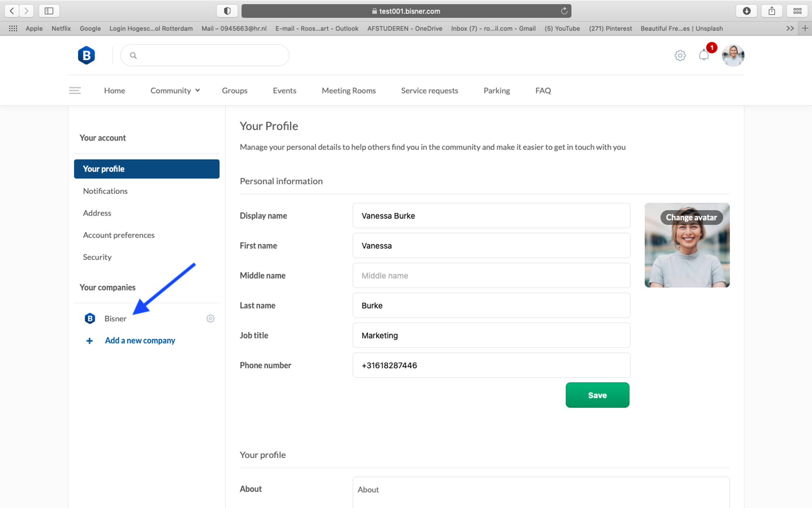Show more bookmarks chevrons
The height and width of the screenshot is (508, 812).
[790, 28]
